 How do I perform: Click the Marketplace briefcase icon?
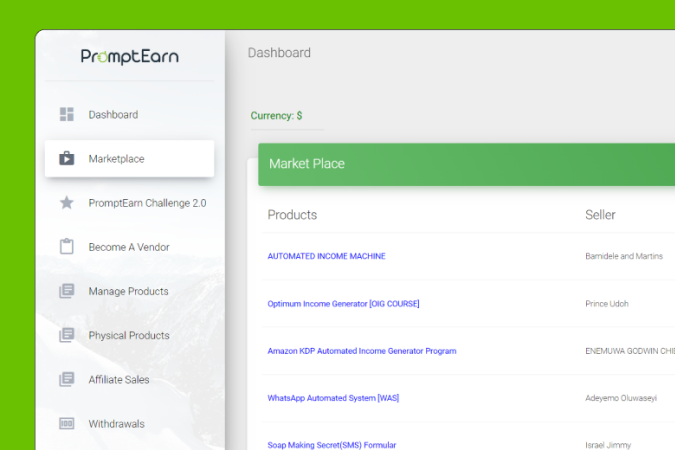tap(67, 158)
